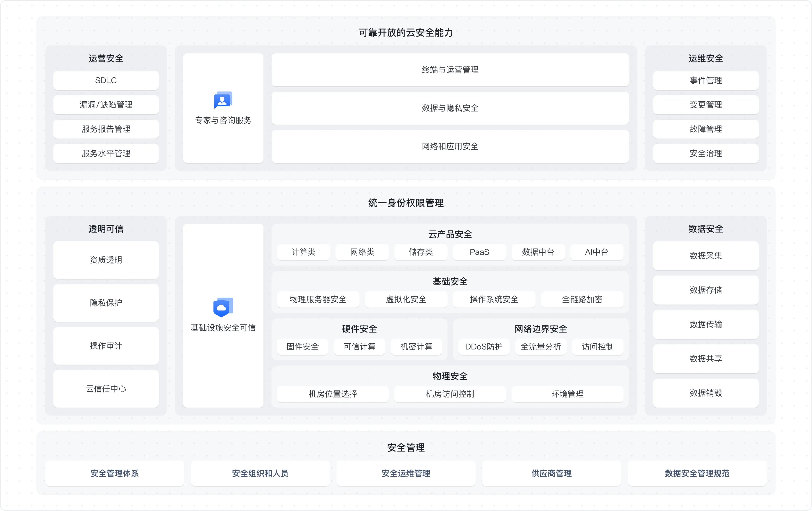The image size is (812, 511).
Task: Click the 云产品安全 group title
Action: [x=450, y=234]
